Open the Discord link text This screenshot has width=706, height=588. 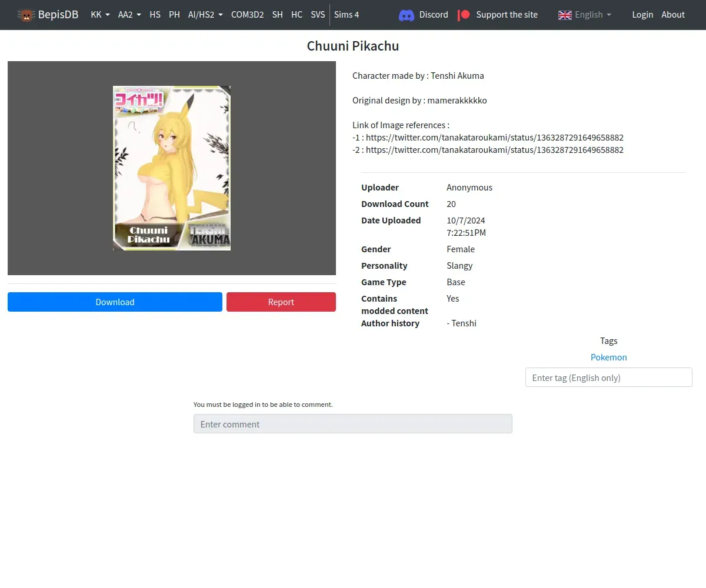pos(434,15)
